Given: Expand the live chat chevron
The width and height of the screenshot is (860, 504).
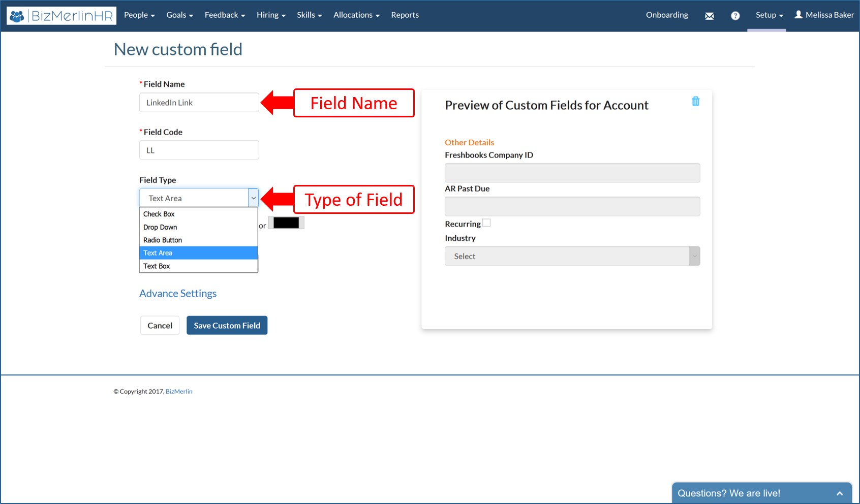Looking at the screenshot, I should tap(840, 493).
